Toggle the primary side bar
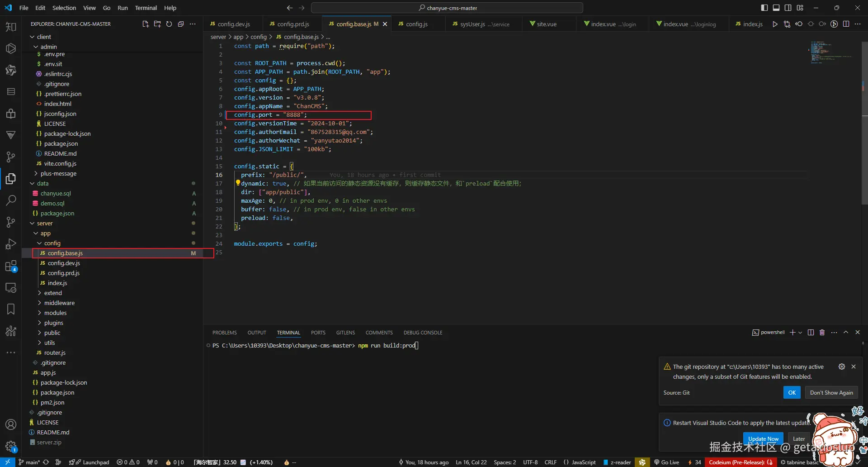The width and height of the screenshot is (868, 467). [x=764, y=8]
